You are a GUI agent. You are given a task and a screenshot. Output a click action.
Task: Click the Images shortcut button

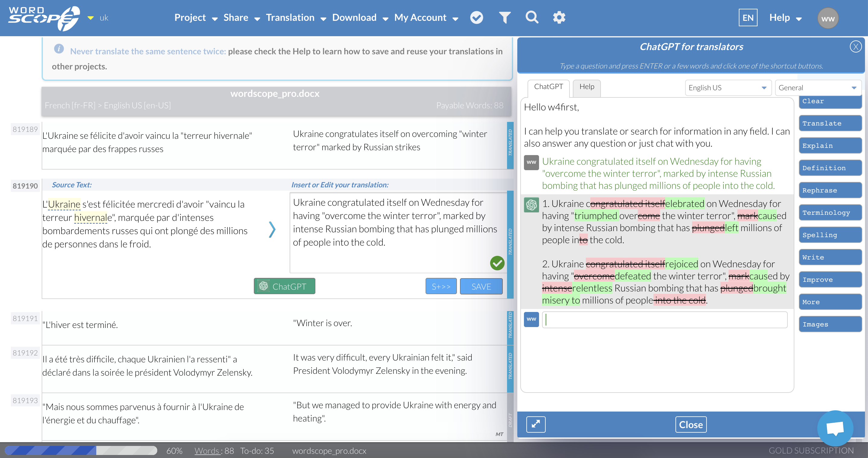coord(830,324)
